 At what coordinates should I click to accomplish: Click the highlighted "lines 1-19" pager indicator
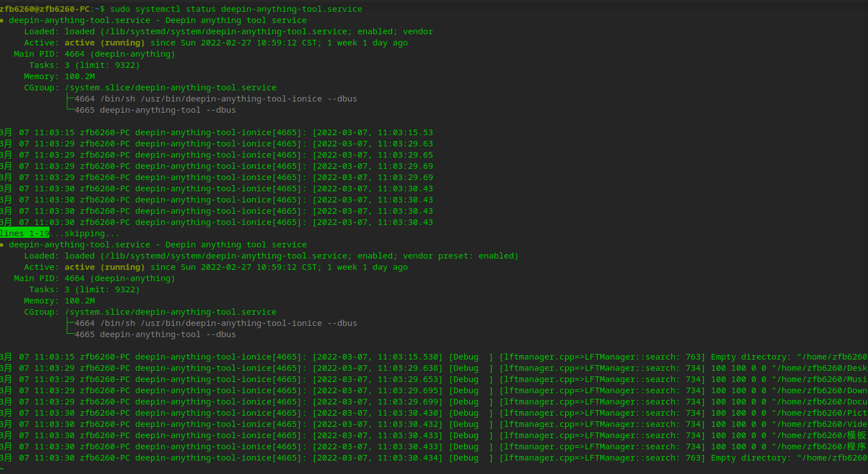pos(25,233)
